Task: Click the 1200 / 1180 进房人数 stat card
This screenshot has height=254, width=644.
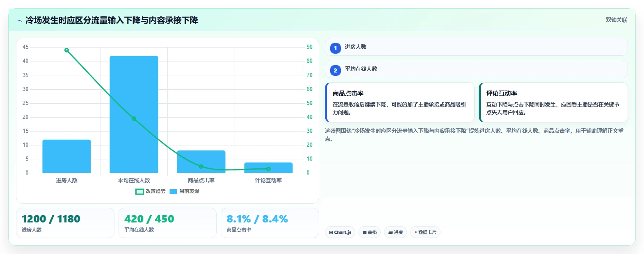Action: pos(65,223)
